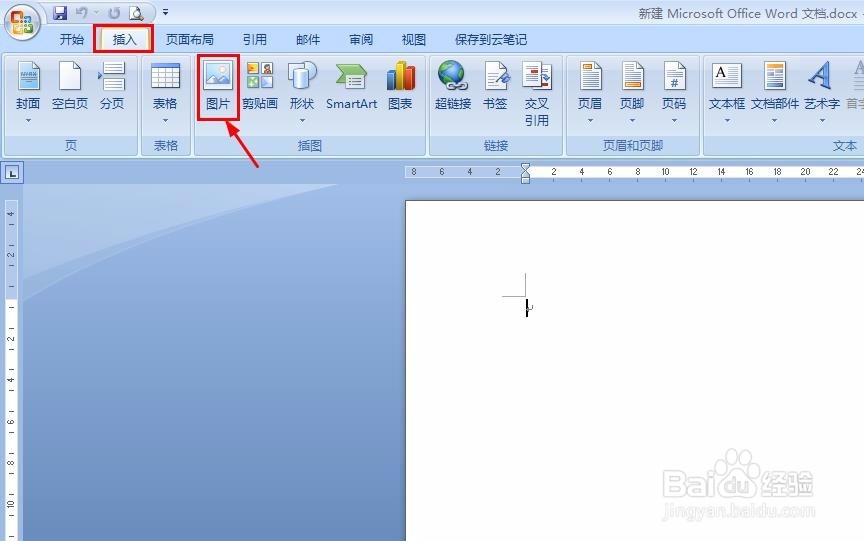Click the indent marker on horizontal ruler
The width and height of the screenshot is (864, 541).
coord(525,173)
